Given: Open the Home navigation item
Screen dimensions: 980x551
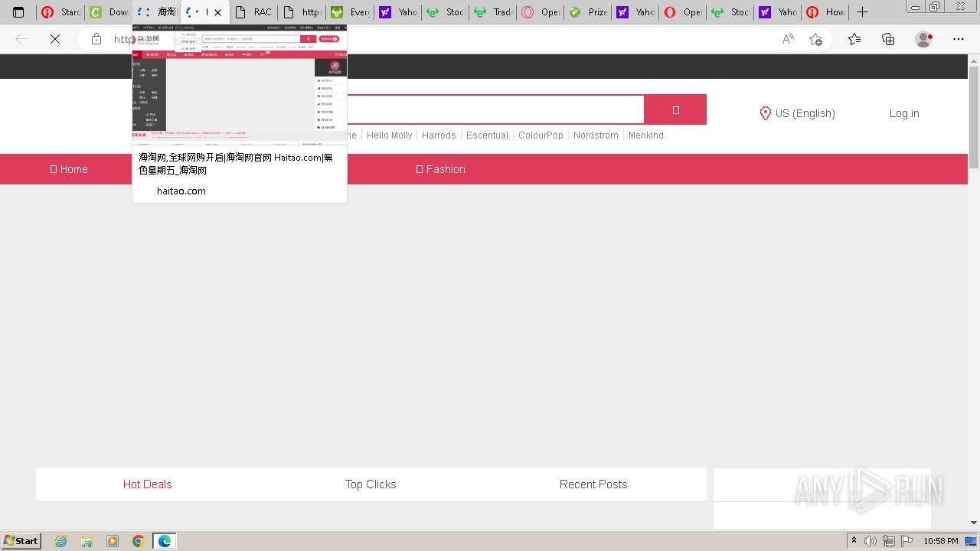Looking at the screenshot, I should 69,169.
